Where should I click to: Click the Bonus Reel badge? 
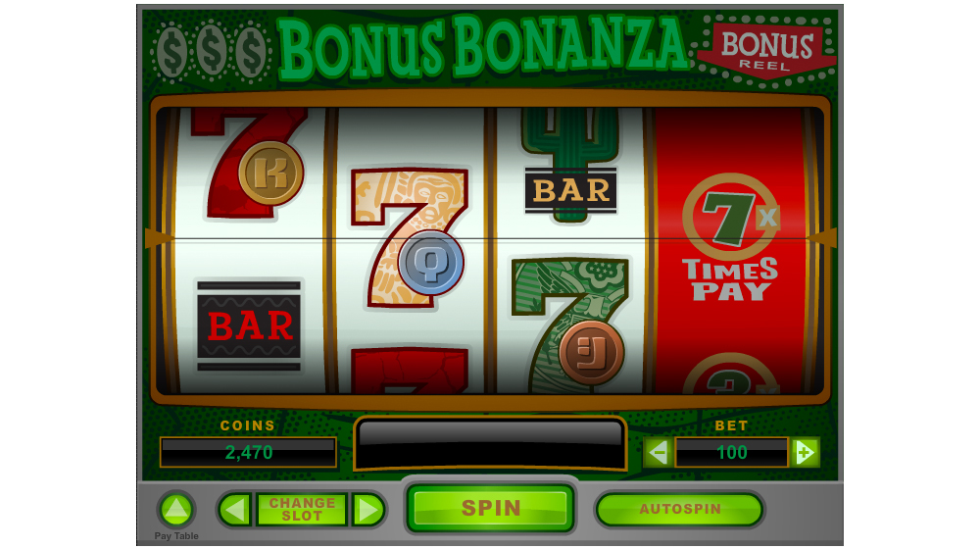point(767,51)
